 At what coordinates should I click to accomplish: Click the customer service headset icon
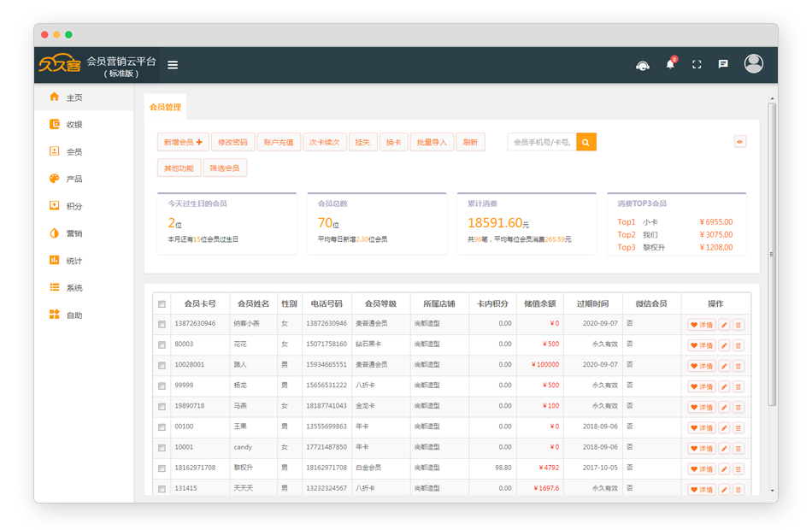pyautogui.click(x=643, y=65)
